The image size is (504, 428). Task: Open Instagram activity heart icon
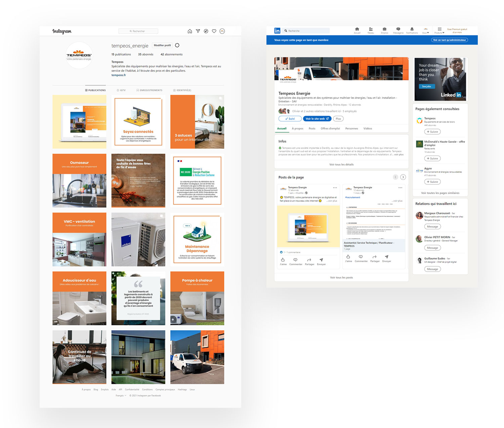pyautogui.click(x=214, y=31)
